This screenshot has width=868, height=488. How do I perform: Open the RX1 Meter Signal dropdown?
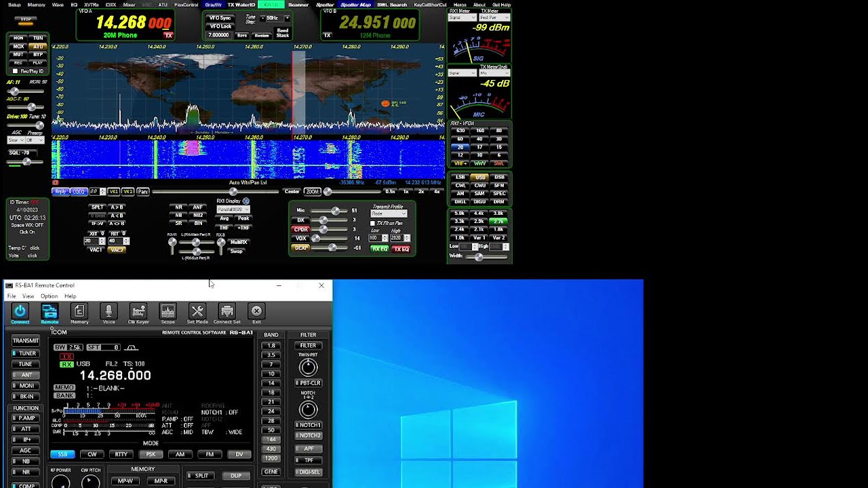tap(462, 18)
